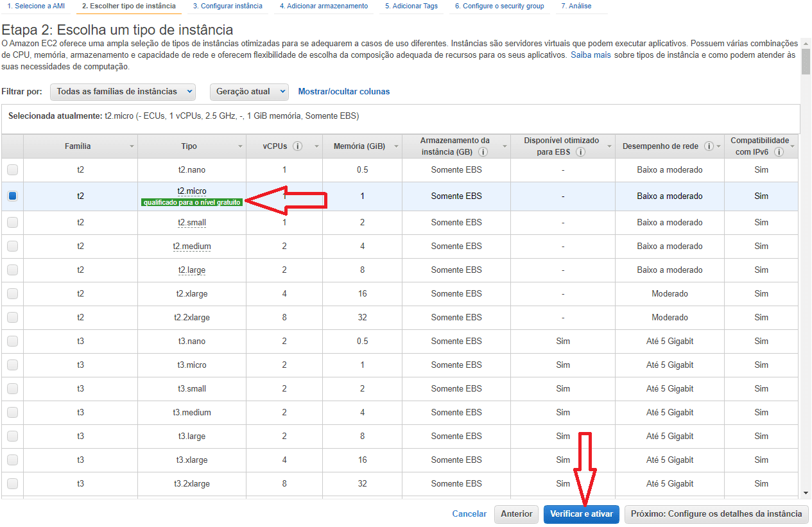Viewport: 812px width, 527px height.
Task: Click 'Próximo: Configure os detalhes da instância'
Action: point(716,514)
